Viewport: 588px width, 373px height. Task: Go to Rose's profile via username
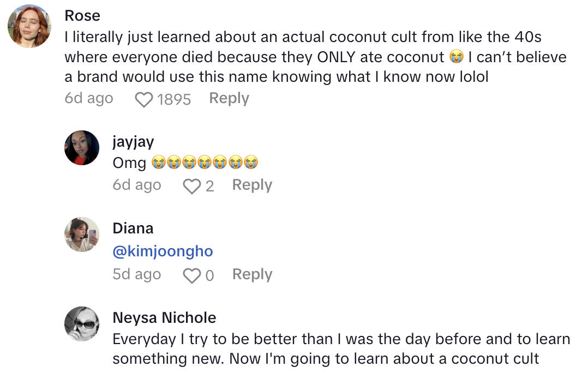[82, 16]
